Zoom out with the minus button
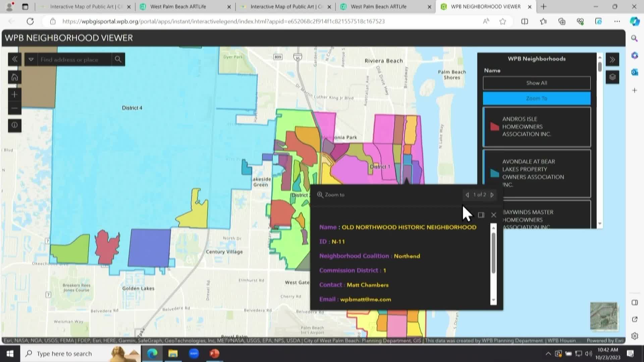This screenshot has height=362, width=644. point(14,108)
